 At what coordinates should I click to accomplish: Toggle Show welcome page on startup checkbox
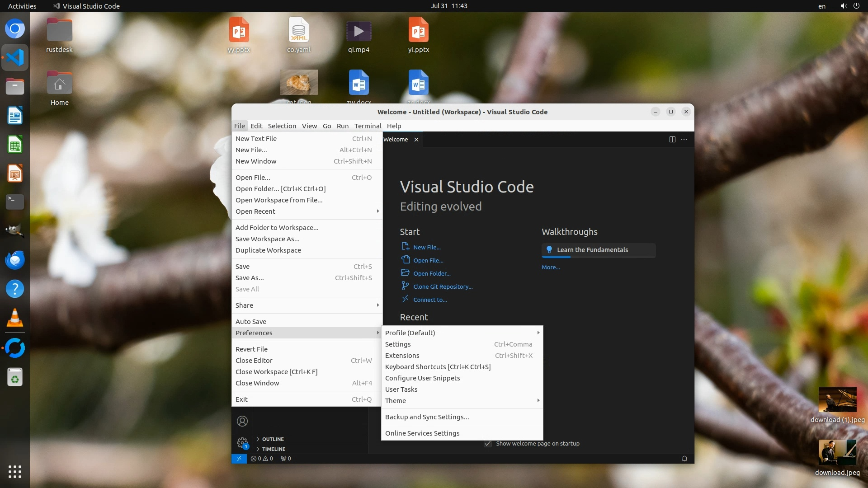point(488,443)
